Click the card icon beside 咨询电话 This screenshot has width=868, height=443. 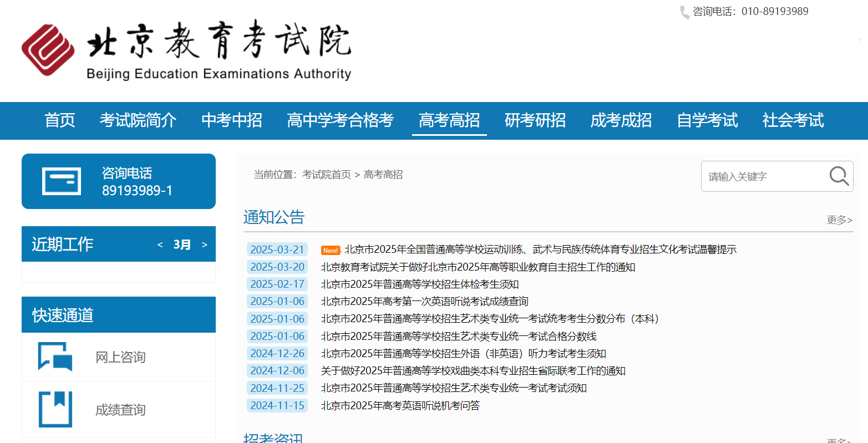click(62, 181)
